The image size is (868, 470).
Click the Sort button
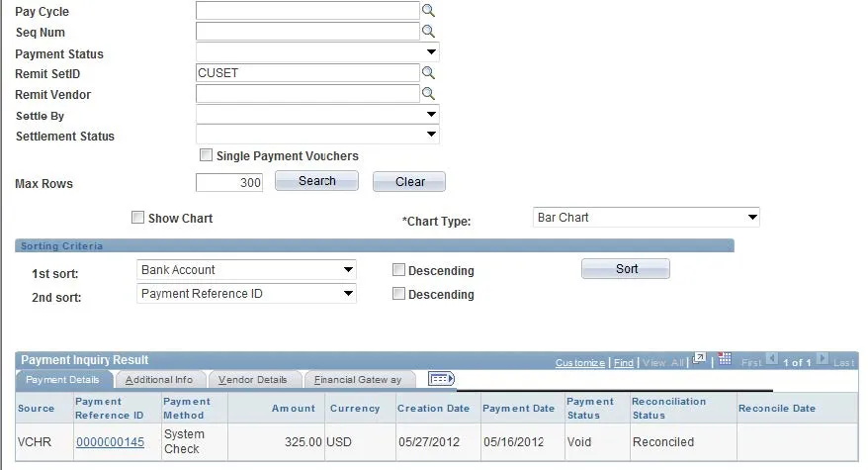626,269
